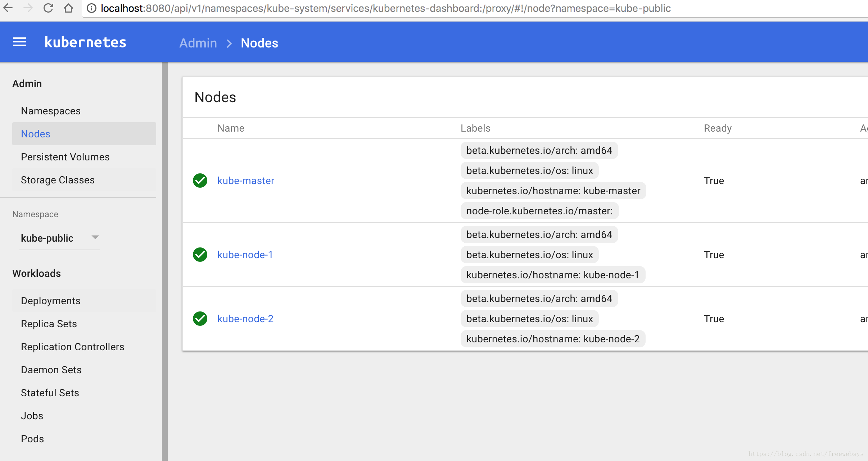868x461 pixels.
Task: Click kube-node-2 green ready status icon
Action: (200, 319)
